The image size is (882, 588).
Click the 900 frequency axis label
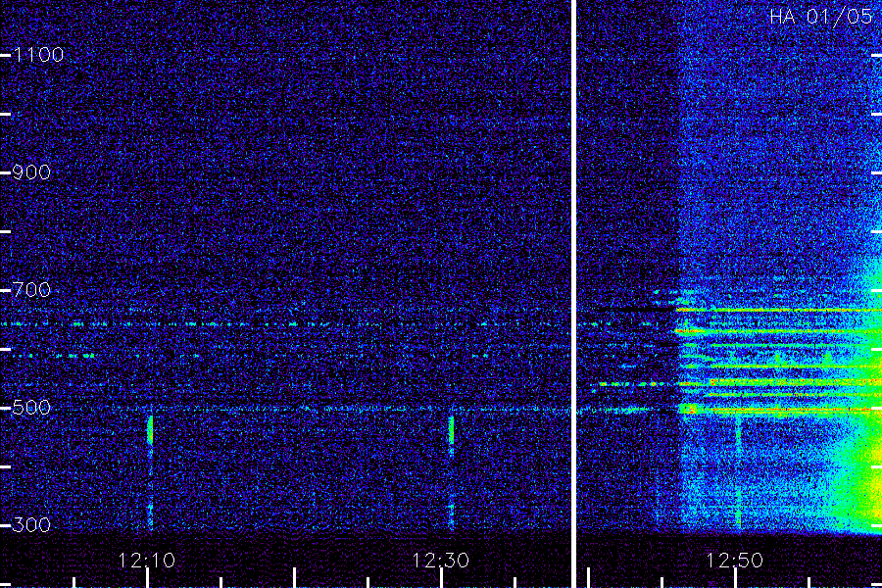[31, 172]
